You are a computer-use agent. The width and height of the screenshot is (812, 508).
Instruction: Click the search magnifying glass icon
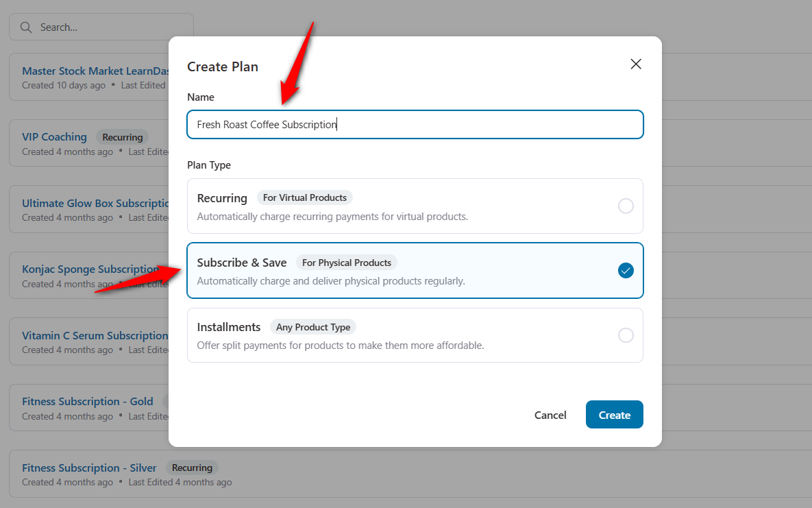click(x=26, y=27)
